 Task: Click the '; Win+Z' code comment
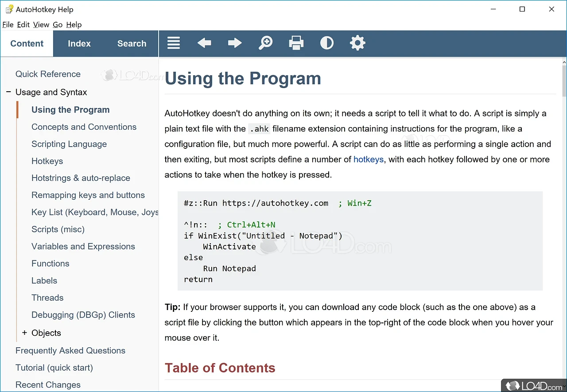(355, 203)
